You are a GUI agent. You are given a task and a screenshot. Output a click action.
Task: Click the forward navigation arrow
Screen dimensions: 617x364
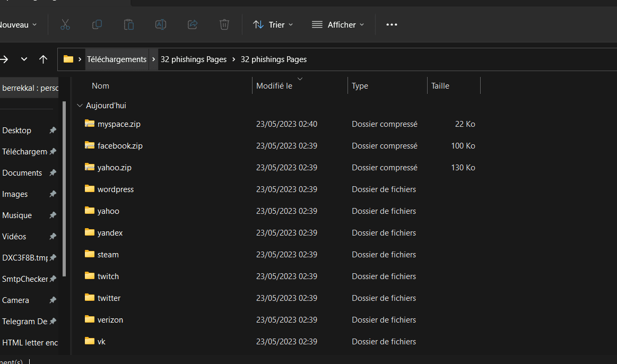[x=4, y=59]
